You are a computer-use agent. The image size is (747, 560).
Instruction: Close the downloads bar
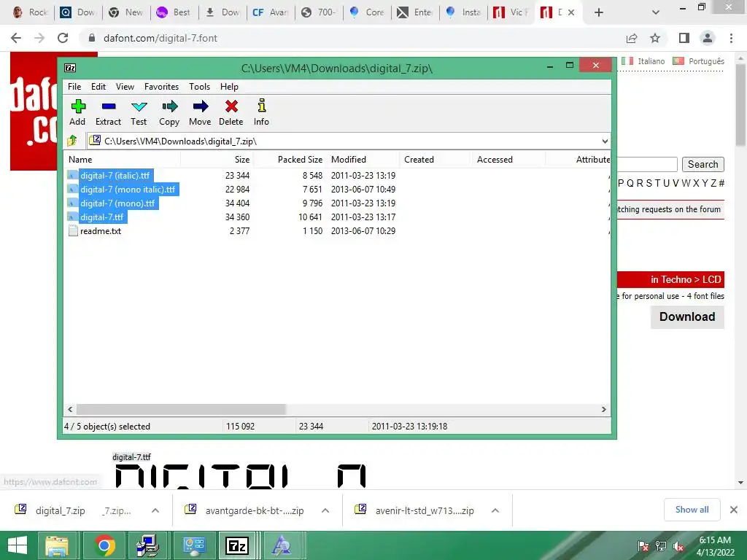(x=734, y=510)
